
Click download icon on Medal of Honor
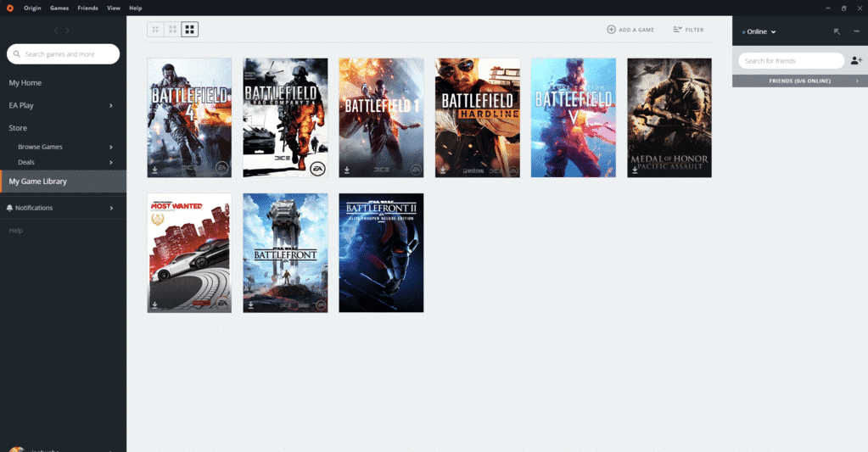(x=635, y=170)
